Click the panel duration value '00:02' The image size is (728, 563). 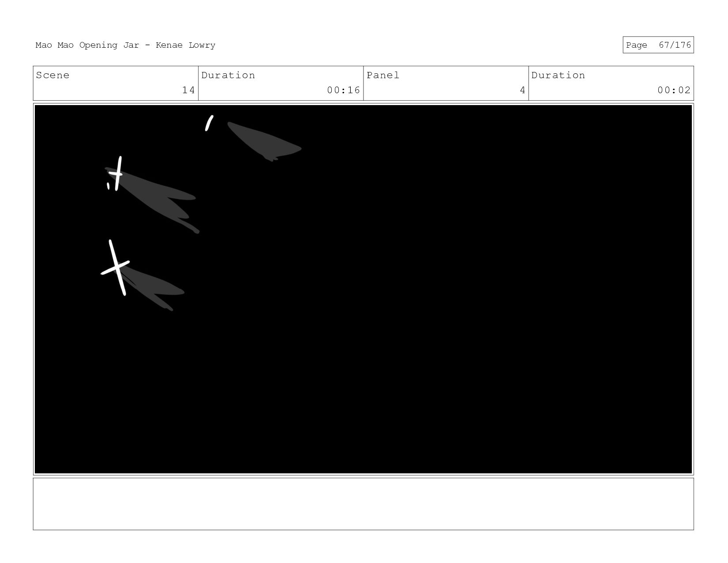674,90
